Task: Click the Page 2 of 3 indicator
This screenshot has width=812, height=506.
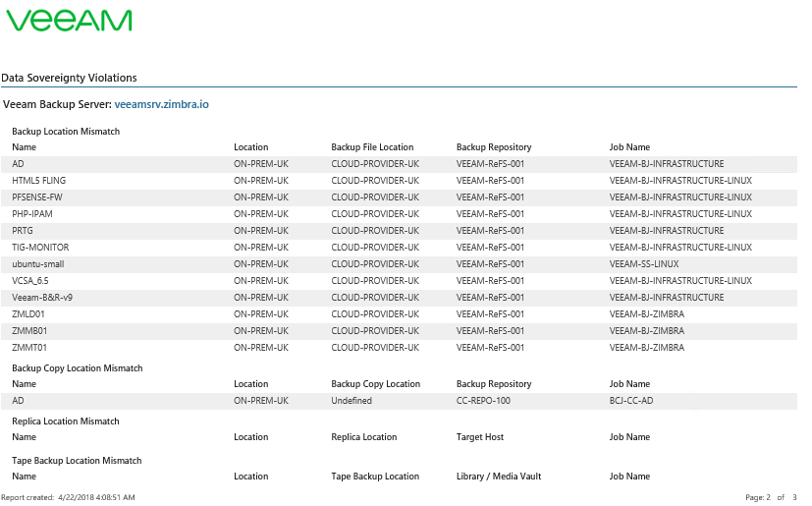Action: [x=771, y=497]
